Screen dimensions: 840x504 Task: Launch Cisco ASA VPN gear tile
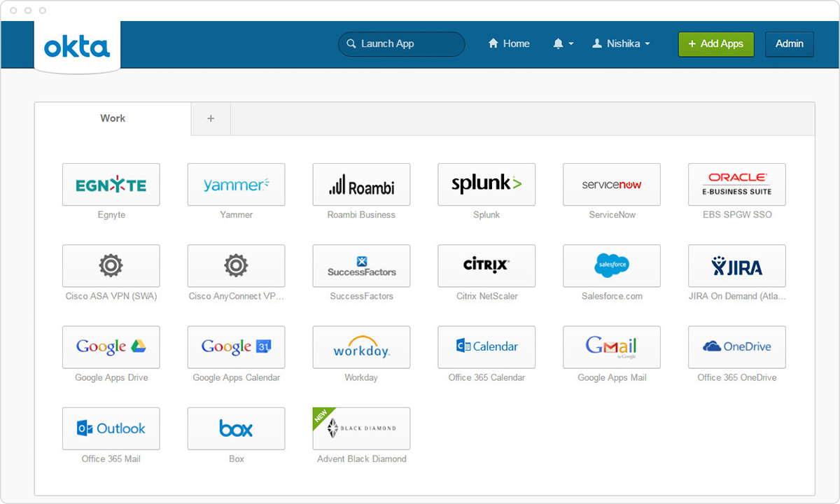click(111, 266)
